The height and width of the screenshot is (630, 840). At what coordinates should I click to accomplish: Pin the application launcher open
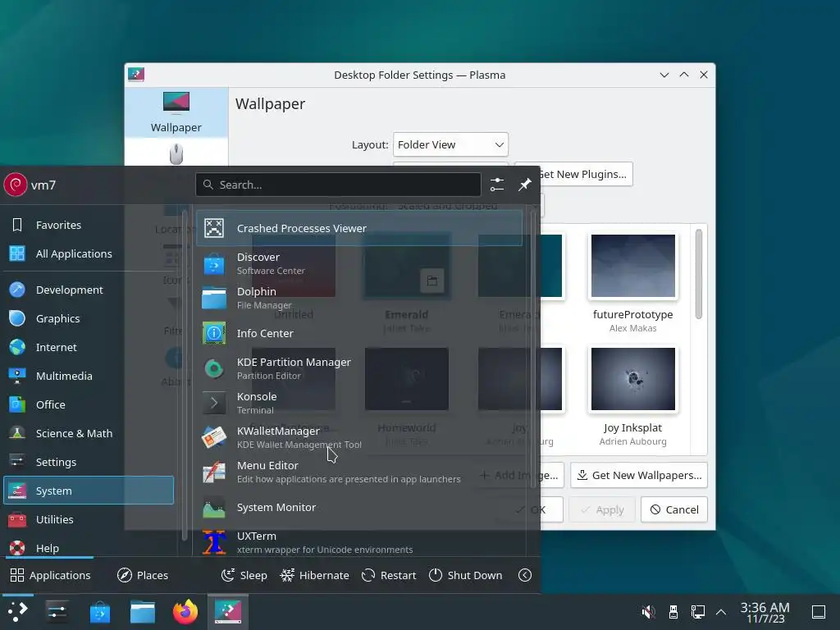[x=524, y=185]
